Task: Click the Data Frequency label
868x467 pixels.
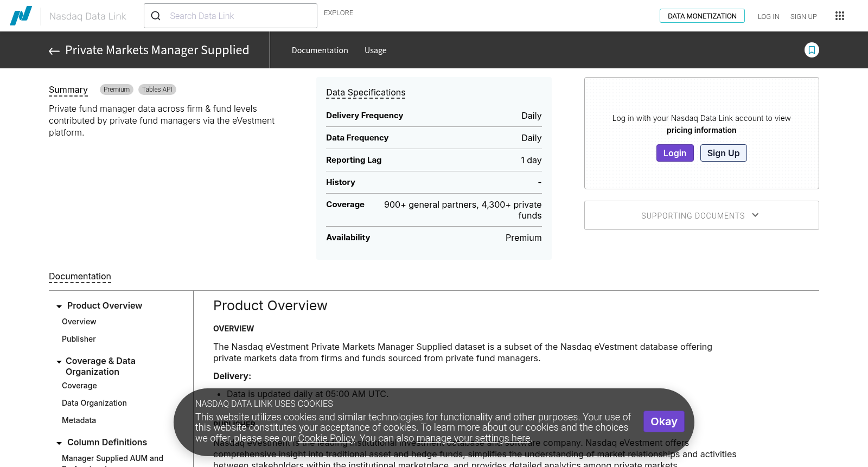Action: pyautogui.click(x=357, y=138)
